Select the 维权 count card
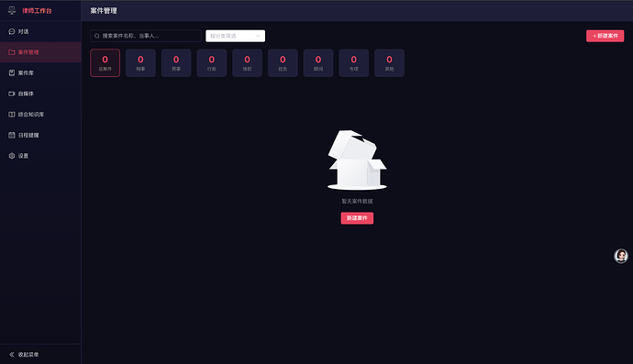The height and width of the screenshot is (364, 633). pos(247,63)
